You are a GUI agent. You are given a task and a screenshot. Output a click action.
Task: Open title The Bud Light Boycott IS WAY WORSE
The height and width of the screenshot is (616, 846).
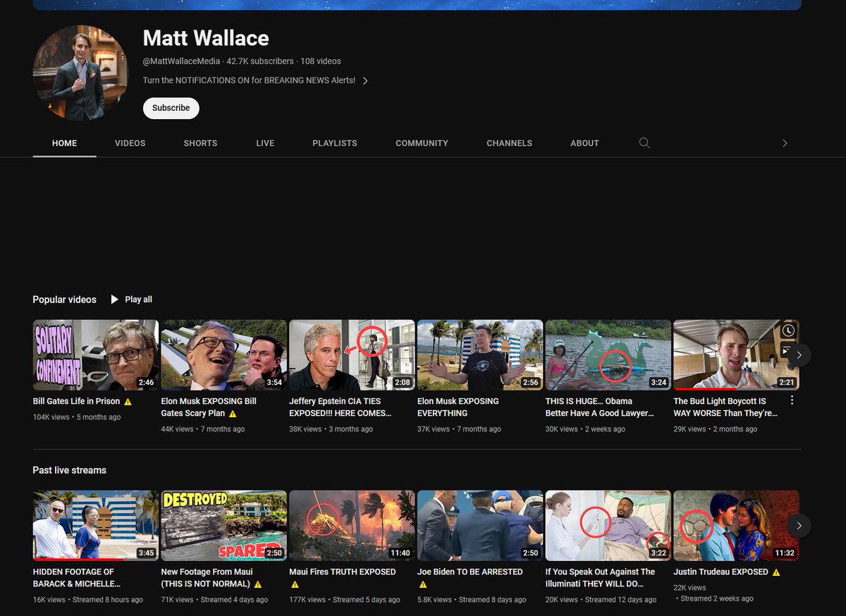pyautogui.click(x=725, y=407)
